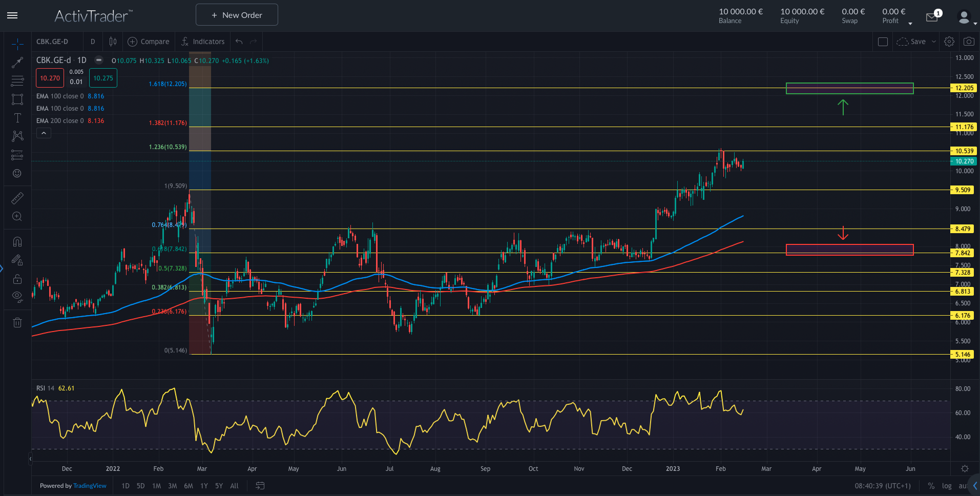980x496 pixels.
Task: Click the red 10.270 sell price box
Action: tap(50, 78)
